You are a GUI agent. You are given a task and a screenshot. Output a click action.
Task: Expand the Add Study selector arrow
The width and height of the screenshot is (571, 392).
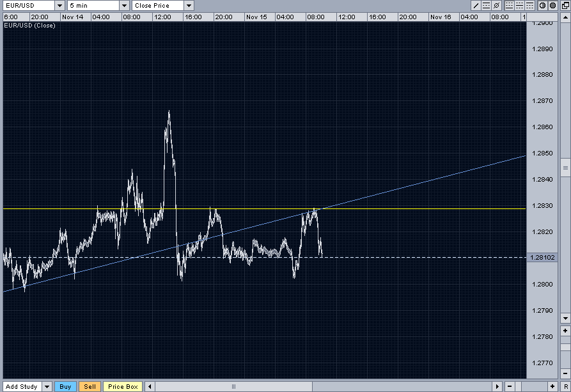47,386
